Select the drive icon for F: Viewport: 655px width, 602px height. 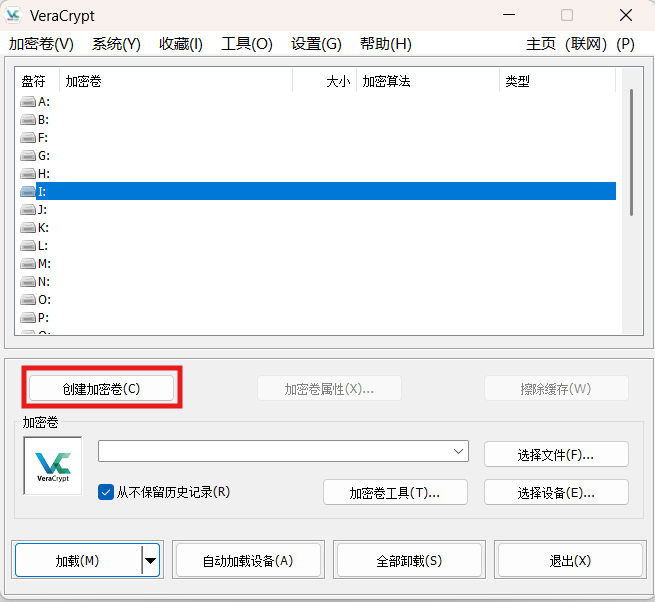28,138
